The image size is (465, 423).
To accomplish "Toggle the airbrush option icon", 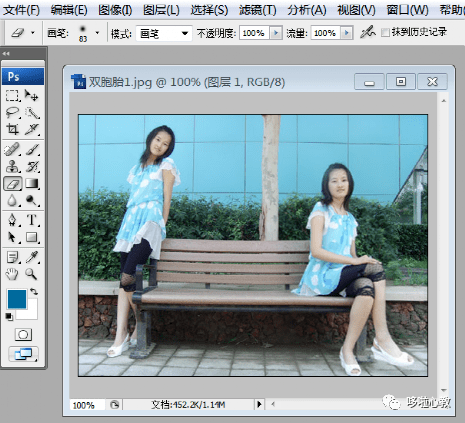I will coord(368,32).
